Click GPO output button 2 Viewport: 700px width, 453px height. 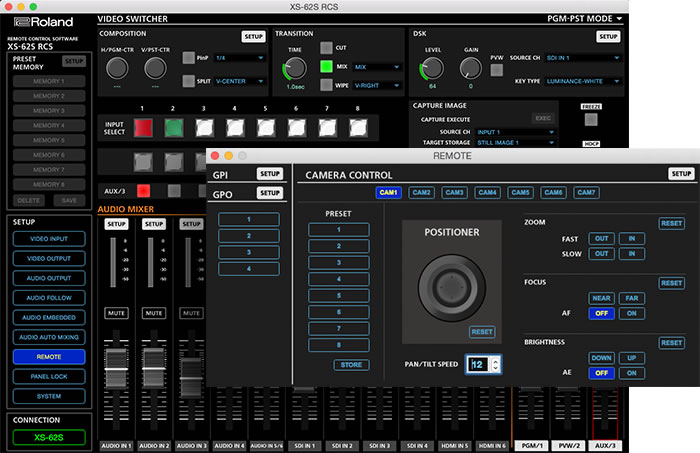tap(249, 236)
